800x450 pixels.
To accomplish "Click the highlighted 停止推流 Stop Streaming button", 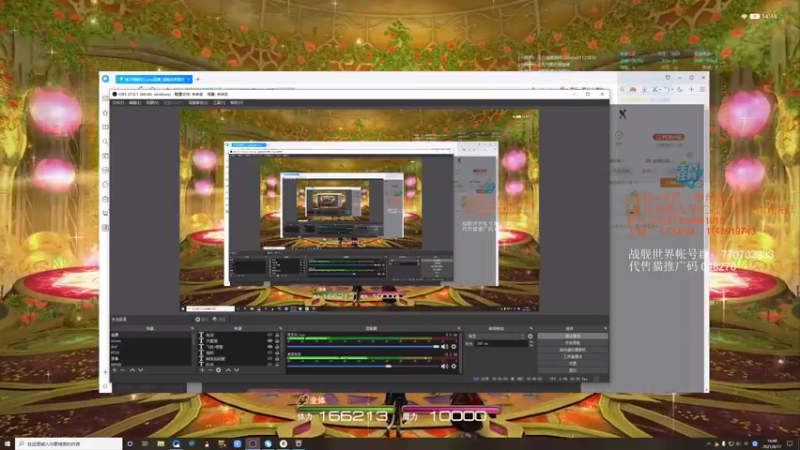I will click(573, 336).
